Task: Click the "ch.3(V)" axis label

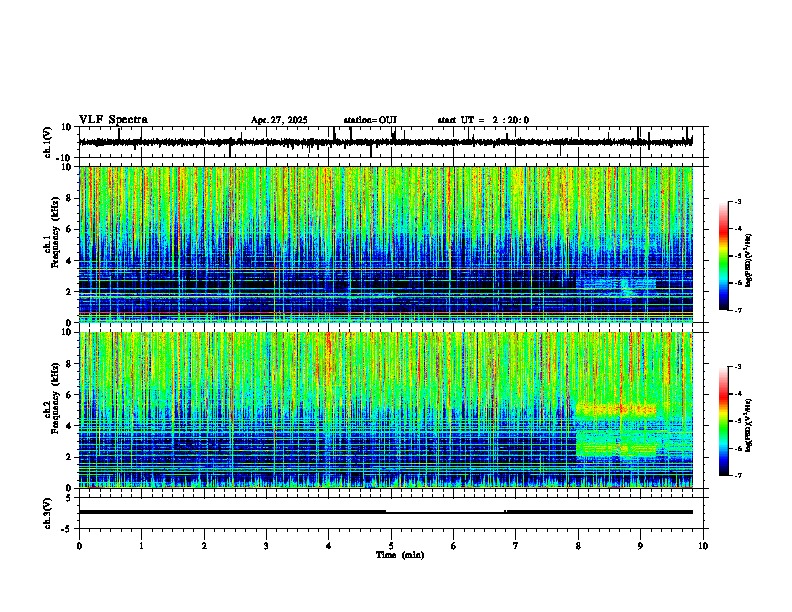Action: tap(48, 513)
